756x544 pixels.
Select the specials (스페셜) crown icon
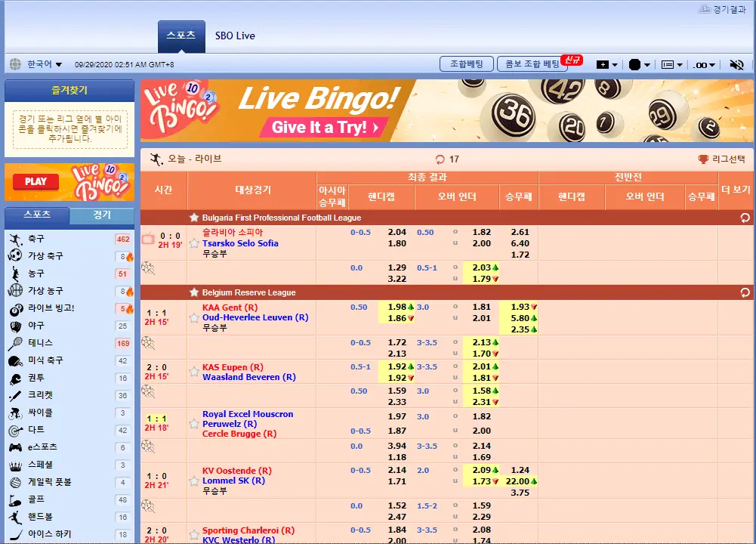coord(15,465)
